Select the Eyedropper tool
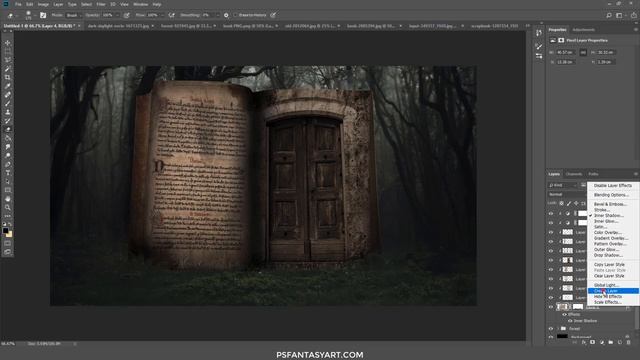The height and width of the screenshot is (360, 640). tap(7, 86)
